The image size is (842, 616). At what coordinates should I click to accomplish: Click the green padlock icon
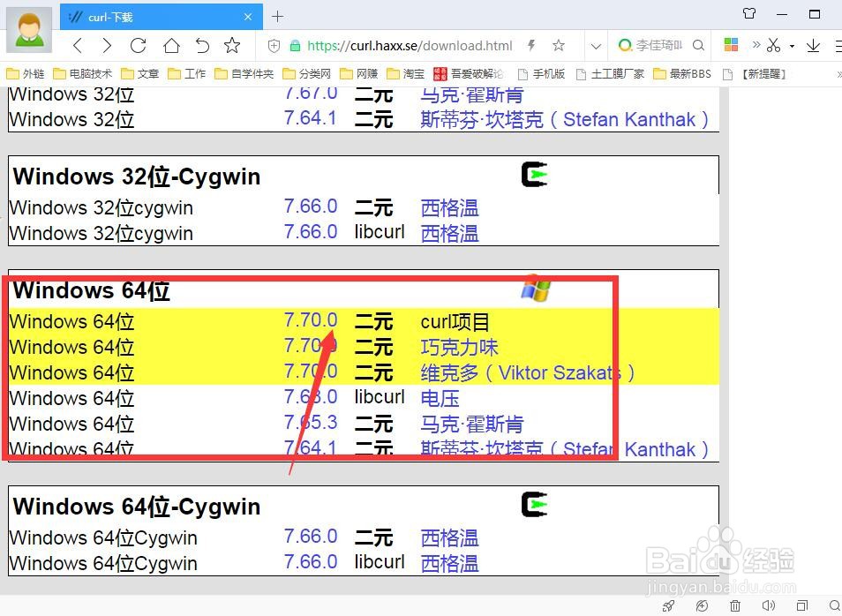(295, 46)
